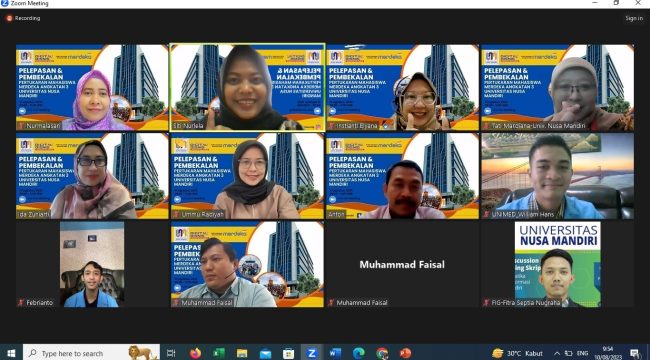Click muted mic icon beside Ummu Radiyah
650x360 pixels.
176,214
